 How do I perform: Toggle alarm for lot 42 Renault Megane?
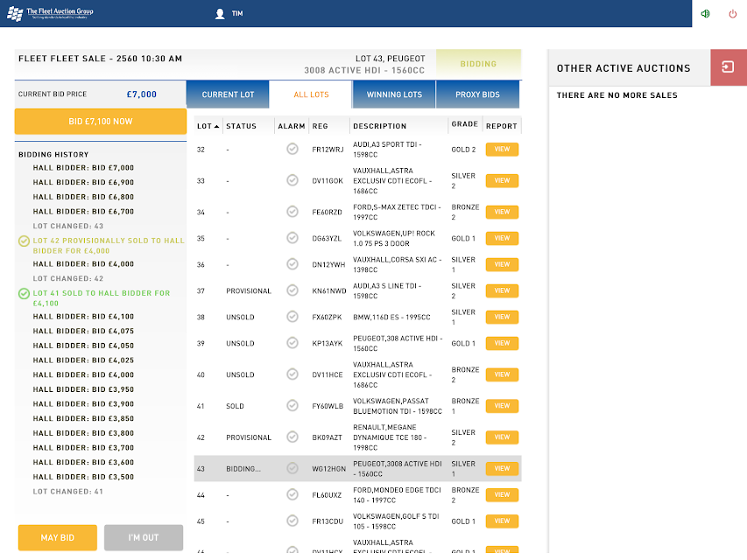tap(292, 437)
